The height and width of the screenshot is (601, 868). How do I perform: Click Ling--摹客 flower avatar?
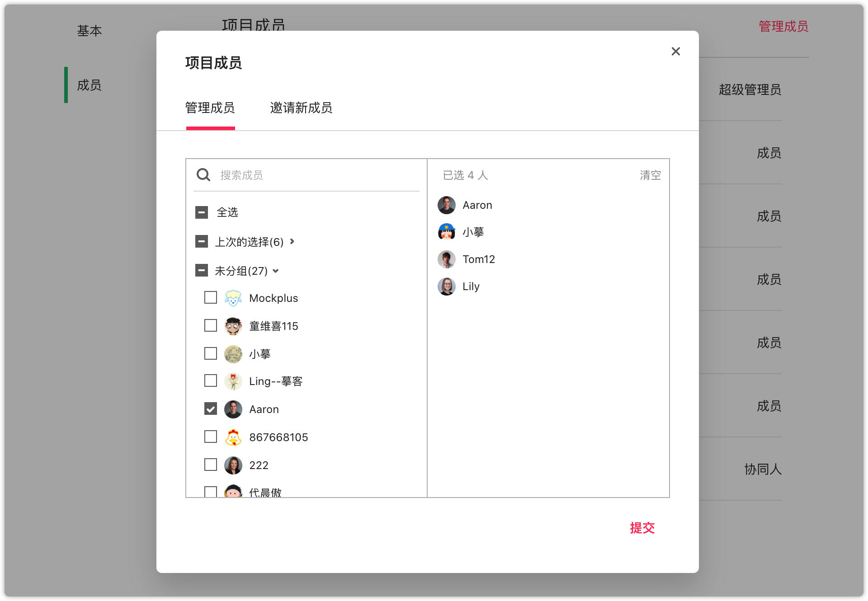(233, 381)
